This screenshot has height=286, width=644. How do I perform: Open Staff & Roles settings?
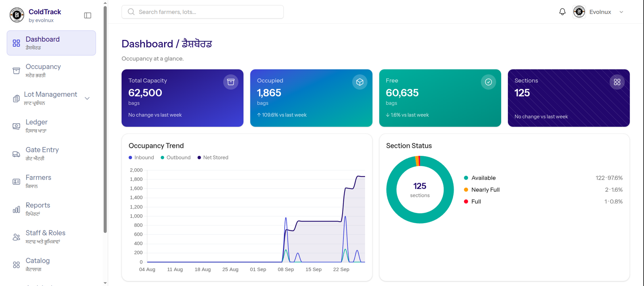tap(51, 237)
